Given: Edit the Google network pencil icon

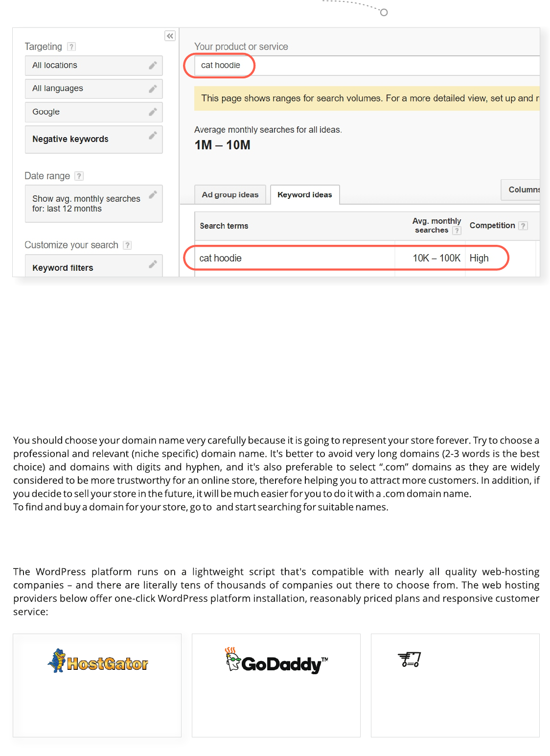Looking at the screenshot, I should 153,112.
